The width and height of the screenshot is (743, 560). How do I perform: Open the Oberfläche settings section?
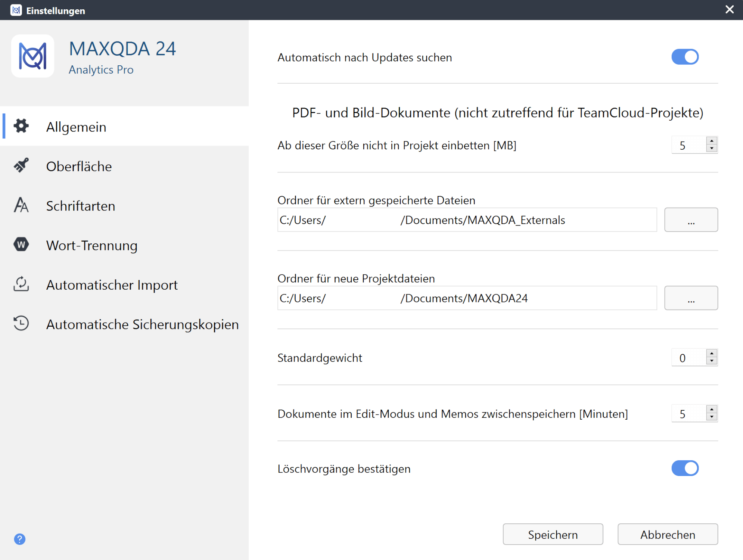click(x=124, y=166)
